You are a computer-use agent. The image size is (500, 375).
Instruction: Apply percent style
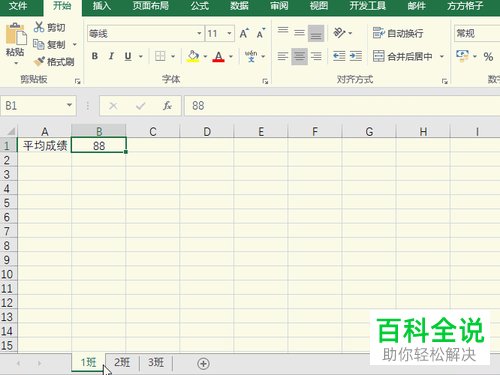pos(488,56)
